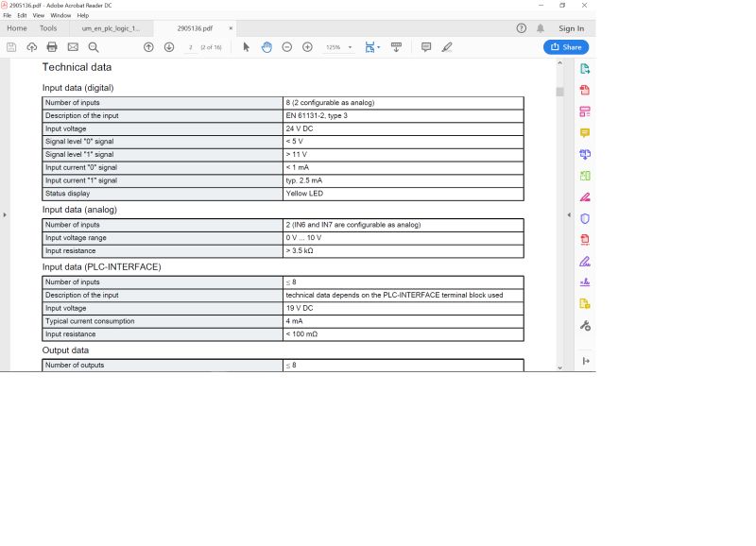This screenshot has width=756, height=546.
Task: Open Export PDF tool in sidebar
Action: click(x=585, y=69)
